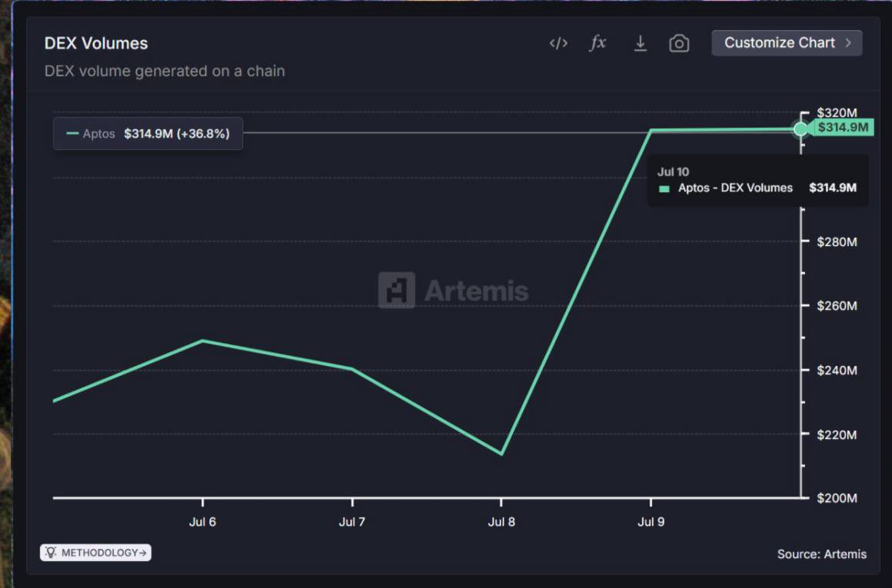Viewport: 892px width, 588px height.
Task: Click the $314.9M value tag on the axis
Action: [x=843, y=128]
